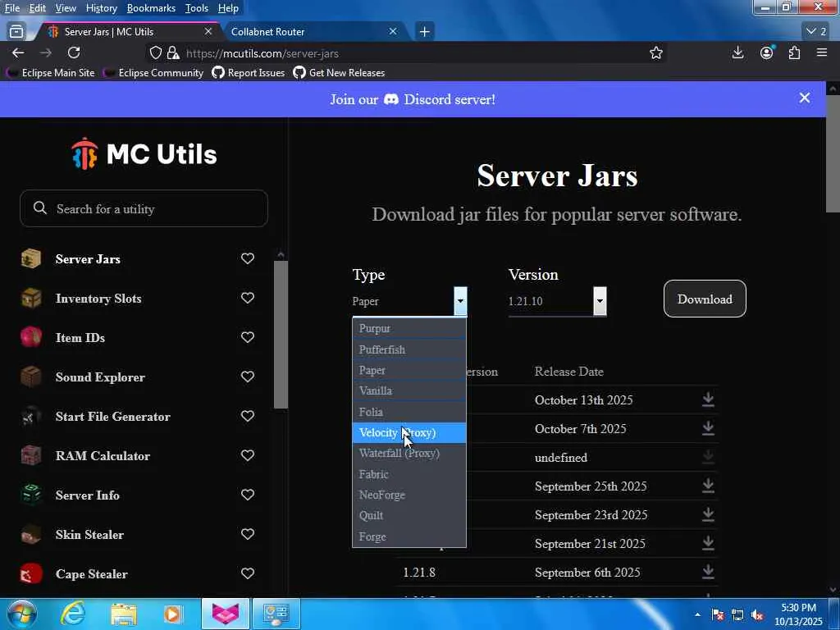The width and height of the screenshot is (840, 630).
Task: Select Waterfall (Proxy) from the Type list
Action: (x=409, y=453)
